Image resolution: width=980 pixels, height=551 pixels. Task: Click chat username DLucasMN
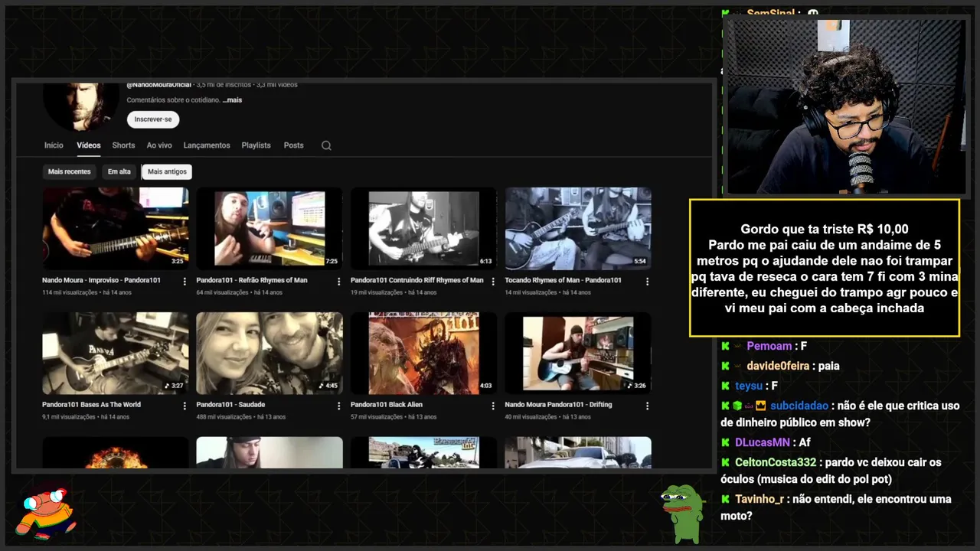pyautogui.click(x=763, y=442)
